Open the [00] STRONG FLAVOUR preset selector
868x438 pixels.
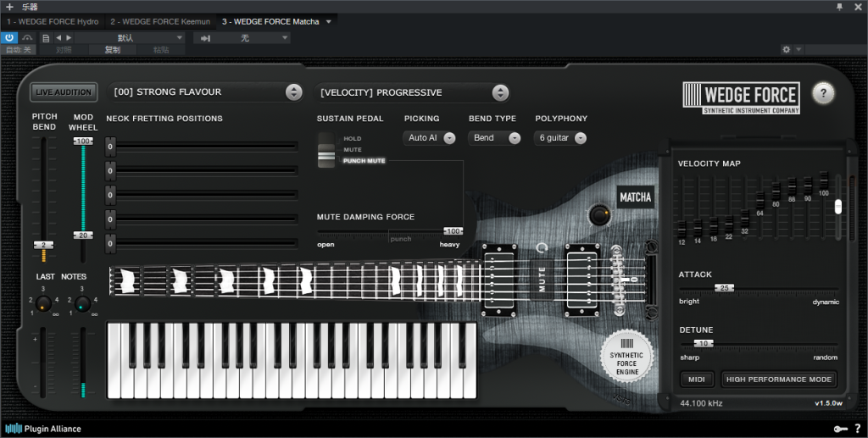coord(205,91)
